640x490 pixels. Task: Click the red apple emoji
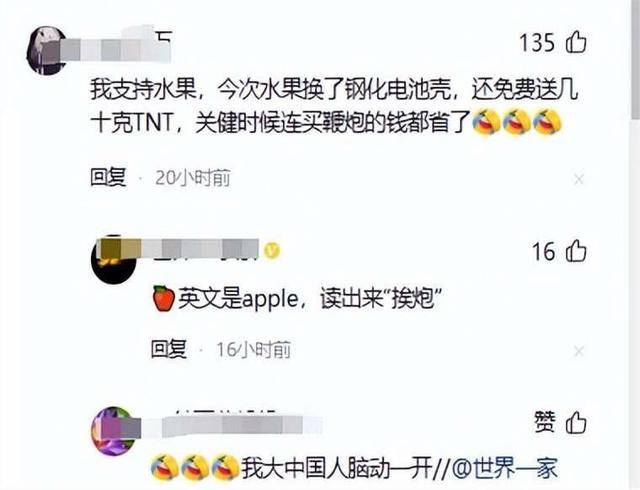click(x=164, y=299)
